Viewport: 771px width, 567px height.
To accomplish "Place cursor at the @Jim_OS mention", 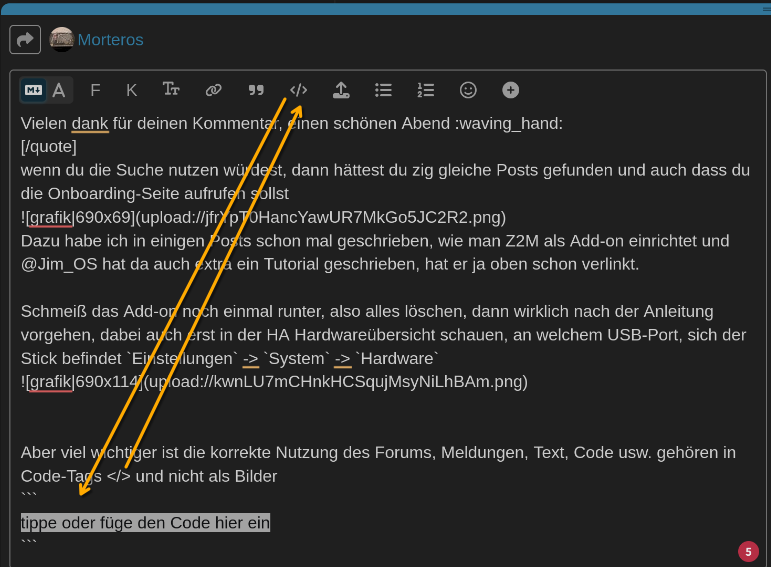I will coord(58,265).
